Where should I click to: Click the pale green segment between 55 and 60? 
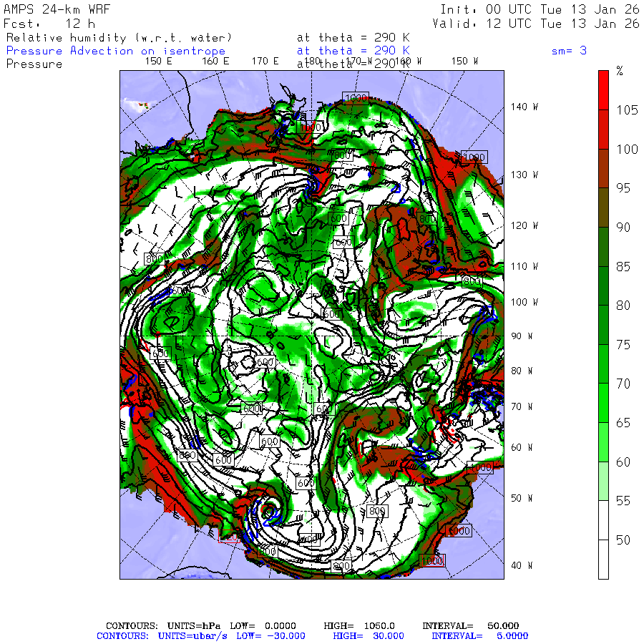(603, 481)
